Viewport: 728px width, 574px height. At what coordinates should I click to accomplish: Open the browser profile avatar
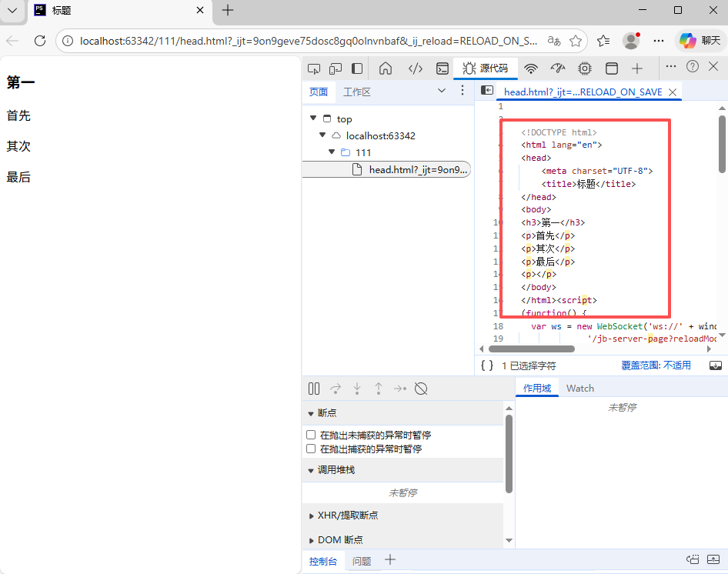631,41
